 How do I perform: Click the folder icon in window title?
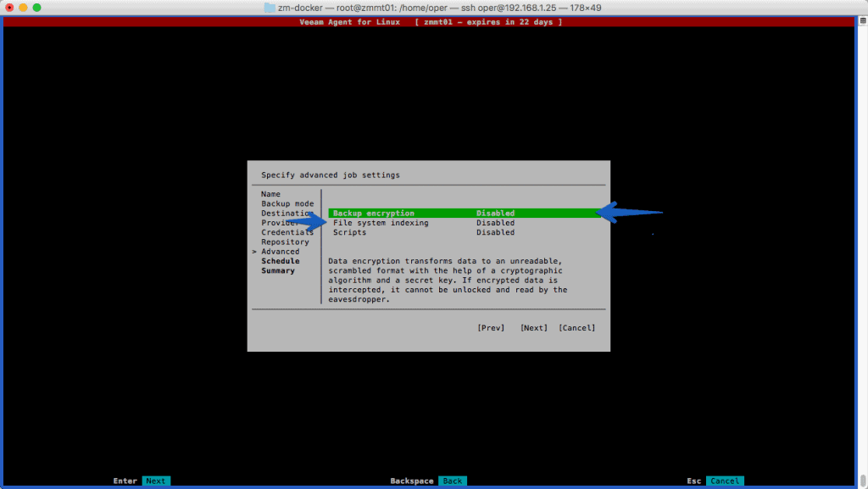(x=270, y=8)
